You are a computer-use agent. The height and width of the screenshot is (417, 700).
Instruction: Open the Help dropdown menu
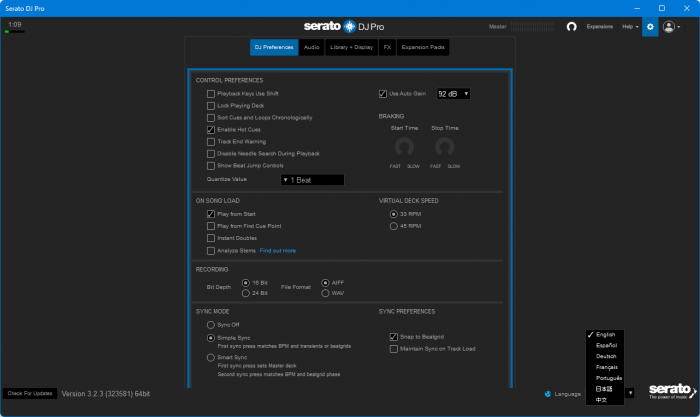point(630,27)
